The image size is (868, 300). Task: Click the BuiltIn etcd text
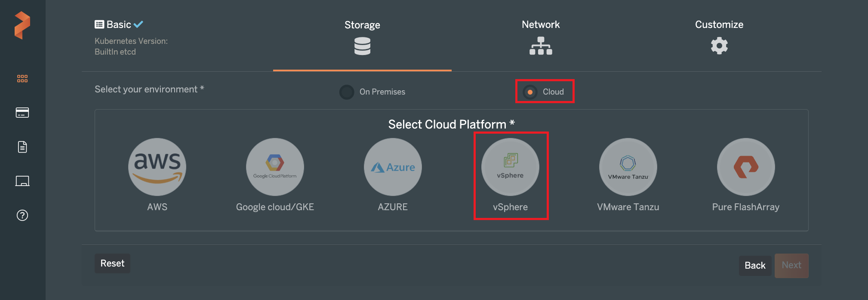(115, 52)
